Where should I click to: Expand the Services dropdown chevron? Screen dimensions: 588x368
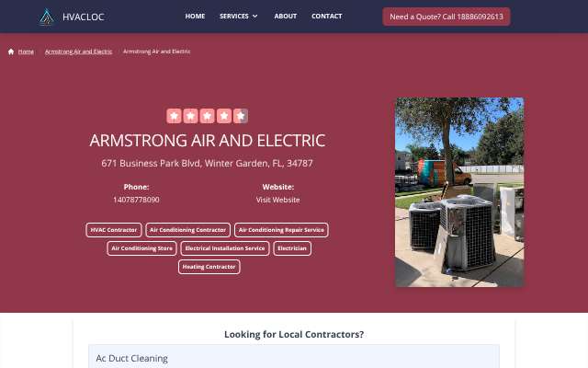click(255, 17)
